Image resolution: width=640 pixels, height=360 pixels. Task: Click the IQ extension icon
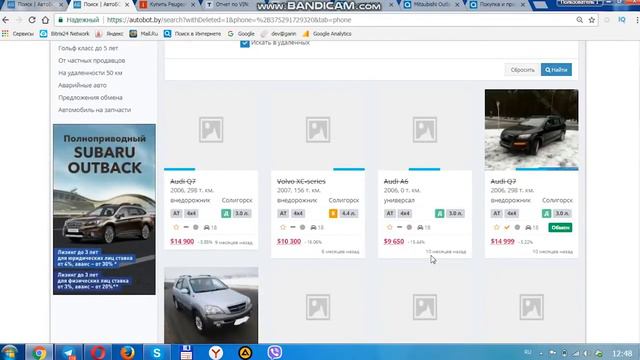[x=622, y=20]
